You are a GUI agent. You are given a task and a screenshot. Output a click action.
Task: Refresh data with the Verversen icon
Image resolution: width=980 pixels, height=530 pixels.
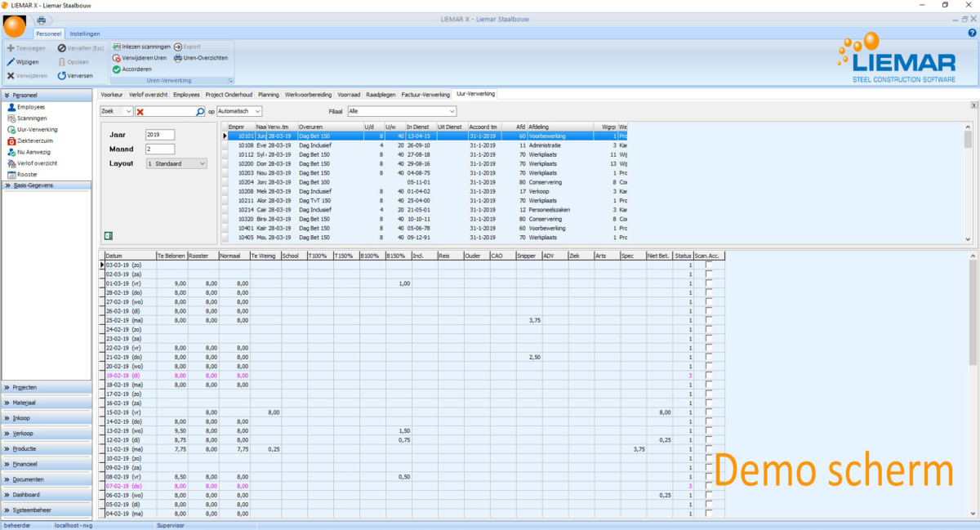point(61,75)
